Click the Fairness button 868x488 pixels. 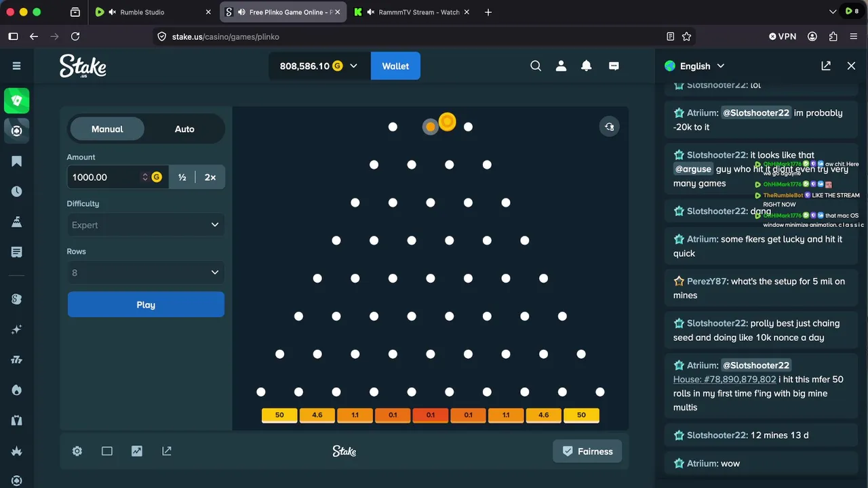[x=587, y=451]
